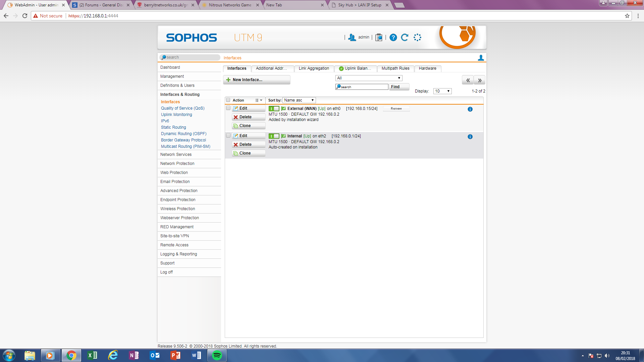
Task: Reload page using Chrome refresh icon
Action: point(25,16)
